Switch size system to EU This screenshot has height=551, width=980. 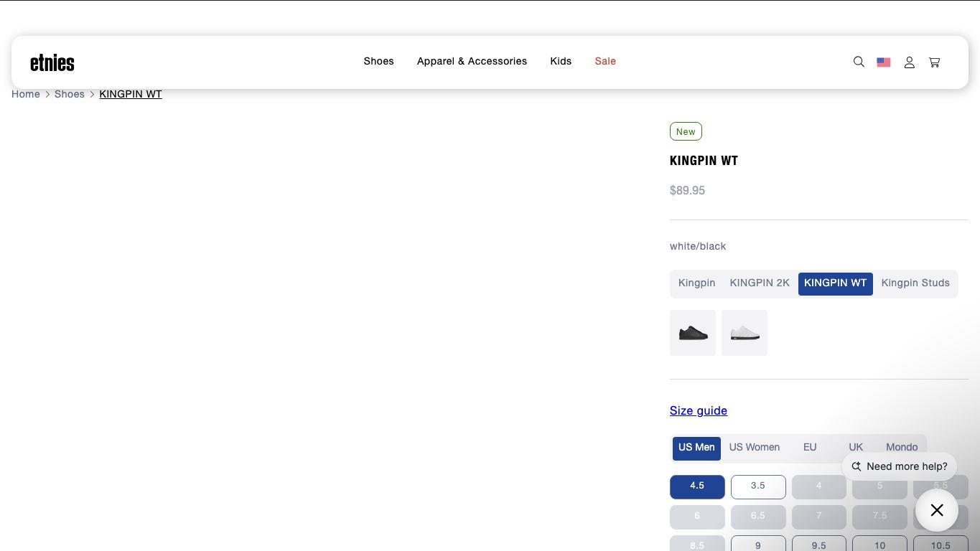click(x=810, y=447)
